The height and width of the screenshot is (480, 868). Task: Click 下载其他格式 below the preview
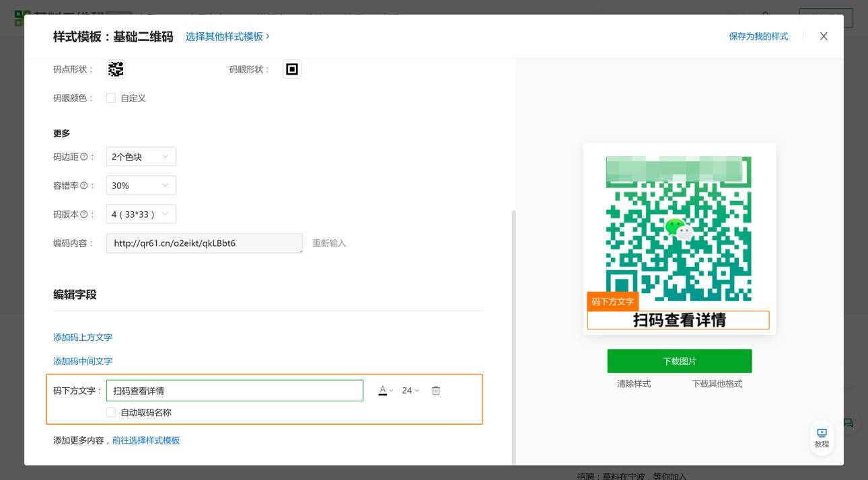pos(717,384)
